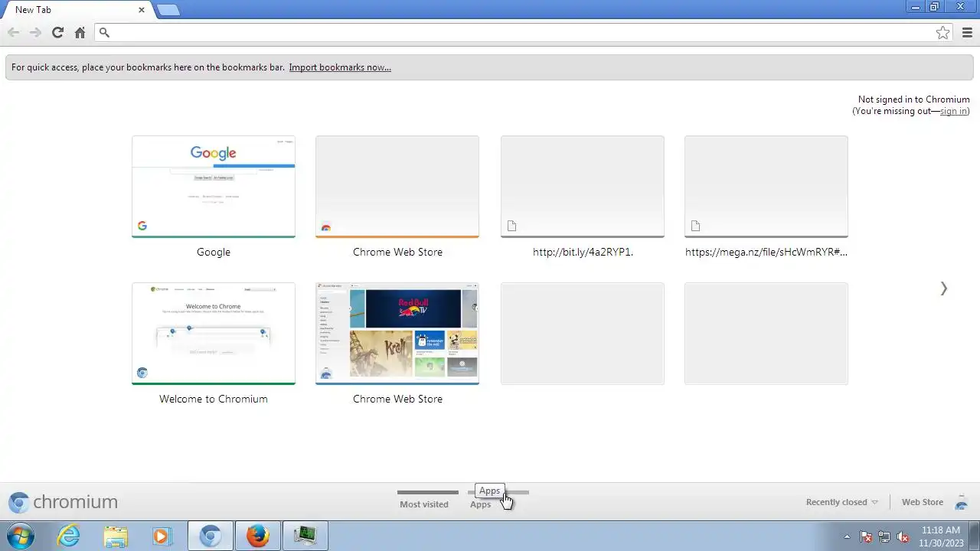Select the New Tab tab title
This screenshot has width=980, height=551.
coord(33,10)
